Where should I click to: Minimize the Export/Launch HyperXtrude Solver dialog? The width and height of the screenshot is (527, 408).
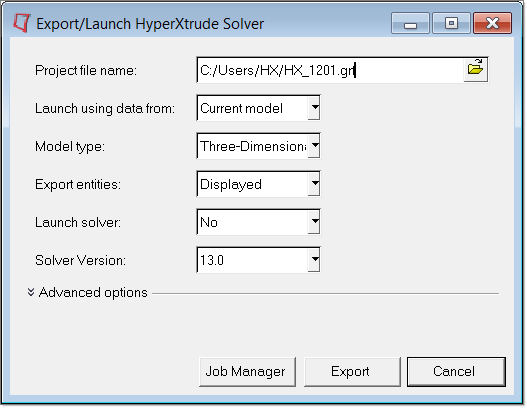[410, 23]
